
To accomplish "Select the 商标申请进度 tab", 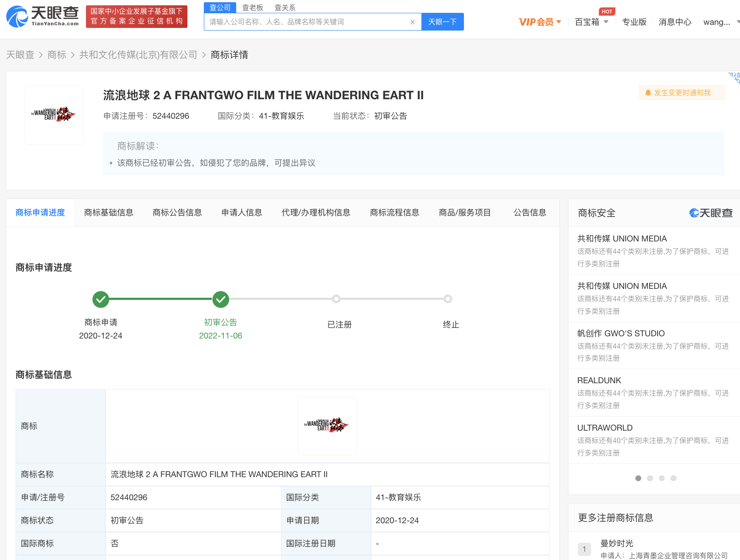I will (40, 213).
